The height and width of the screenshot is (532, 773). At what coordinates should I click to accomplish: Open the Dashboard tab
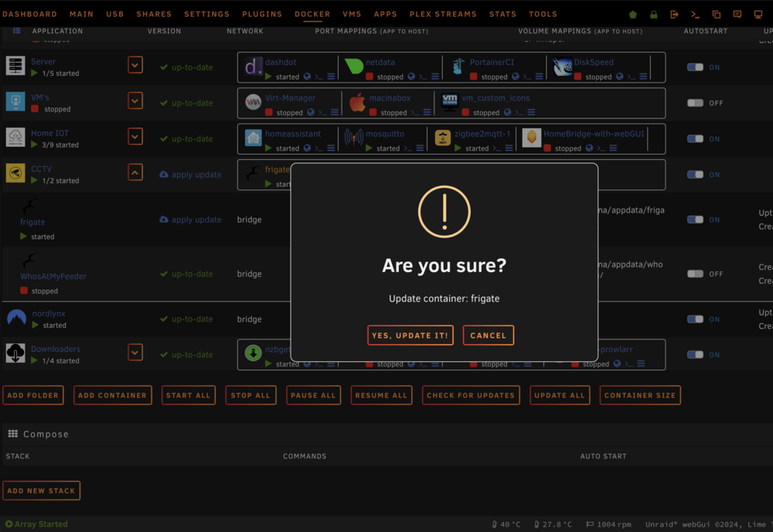coord(29,14)
